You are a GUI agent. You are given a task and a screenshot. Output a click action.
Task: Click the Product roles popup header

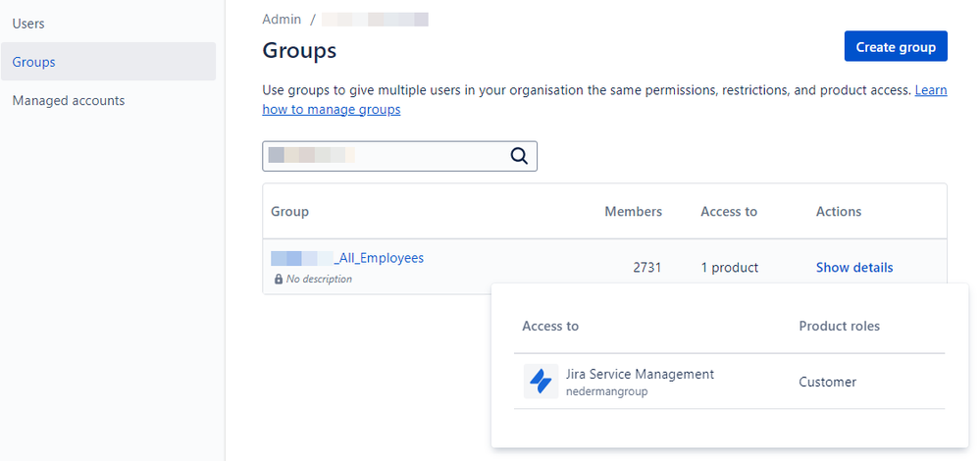840,326
